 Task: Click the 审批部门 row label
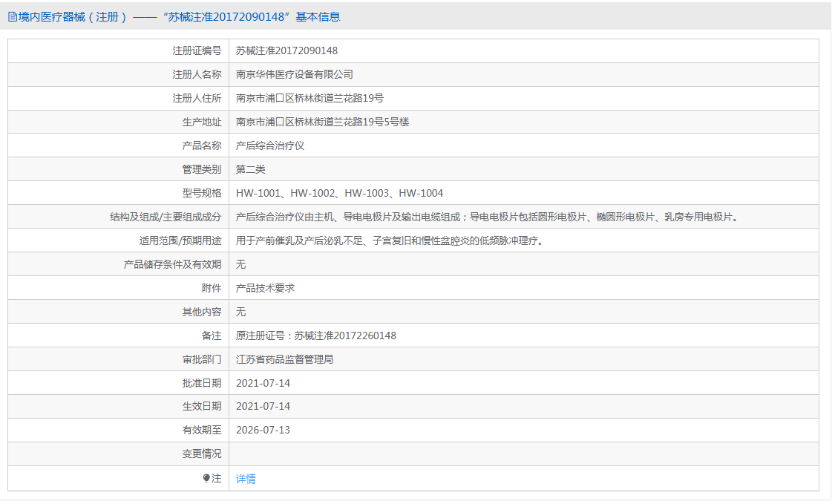pyautogui.click(x=201, y=359)
